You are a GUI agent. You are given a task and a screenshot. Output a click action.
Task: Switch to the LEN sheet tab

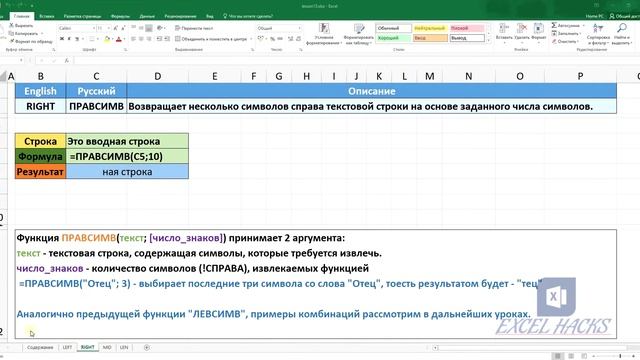(x=124, y=347)
